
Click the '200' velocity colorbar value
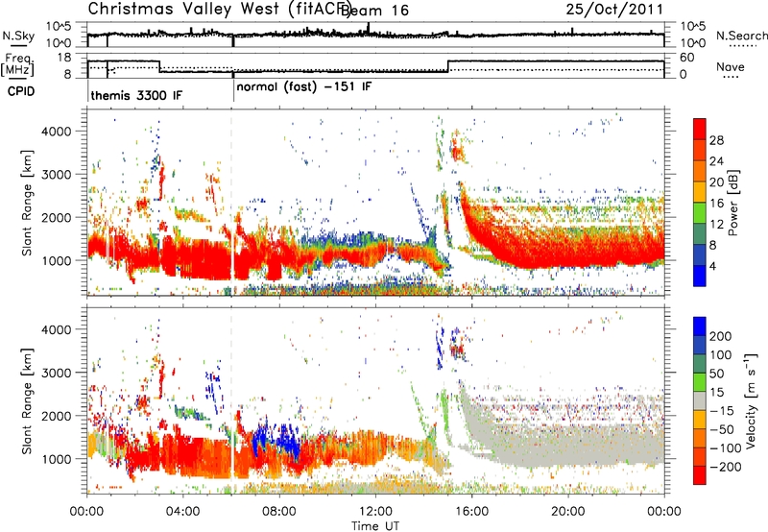(720, 336)
